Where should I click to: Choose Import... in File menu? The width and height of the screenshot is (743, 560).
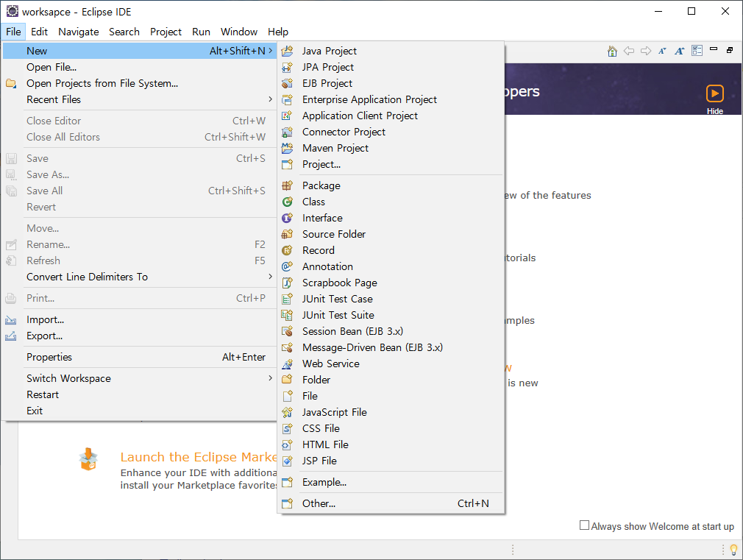[140, 319]
